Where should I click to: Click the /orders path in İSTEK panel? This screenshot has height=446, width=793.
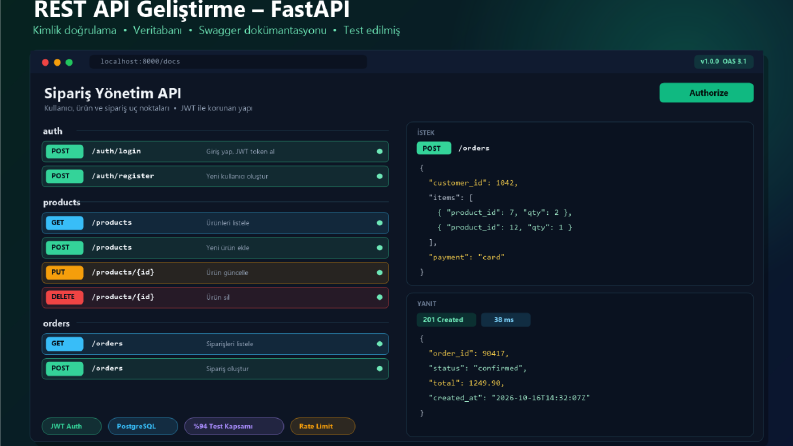[473, 148]
